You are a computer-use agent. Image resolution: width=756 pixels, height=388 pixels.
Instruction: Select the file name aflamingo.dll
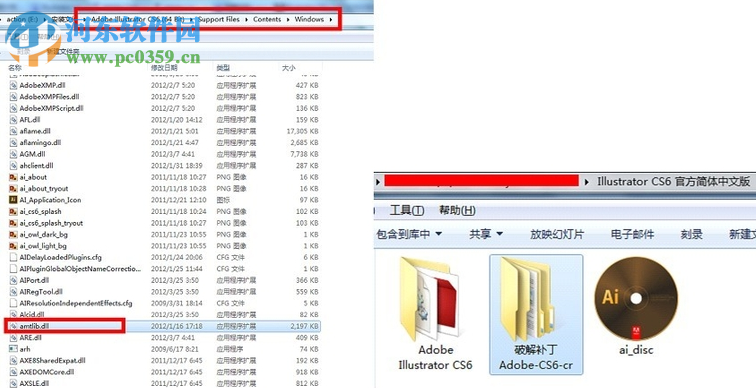click(x=40, y=143)
